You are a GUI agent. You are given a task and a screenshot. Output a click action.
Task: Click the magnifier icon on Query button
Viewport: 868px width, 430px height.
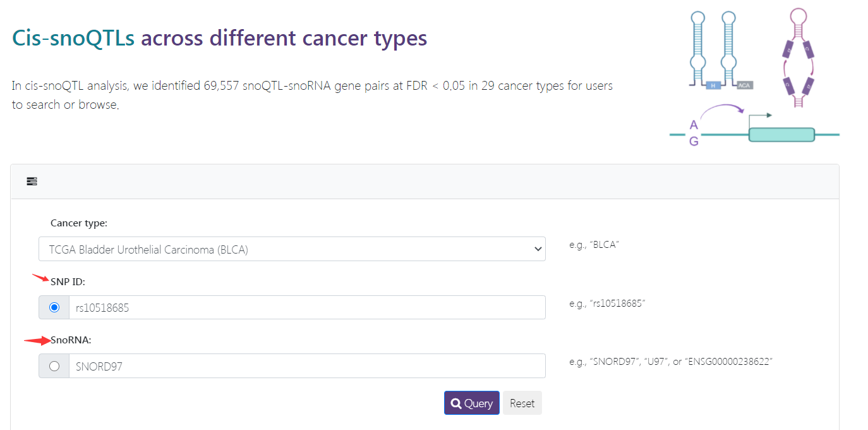tap(456, 403)
